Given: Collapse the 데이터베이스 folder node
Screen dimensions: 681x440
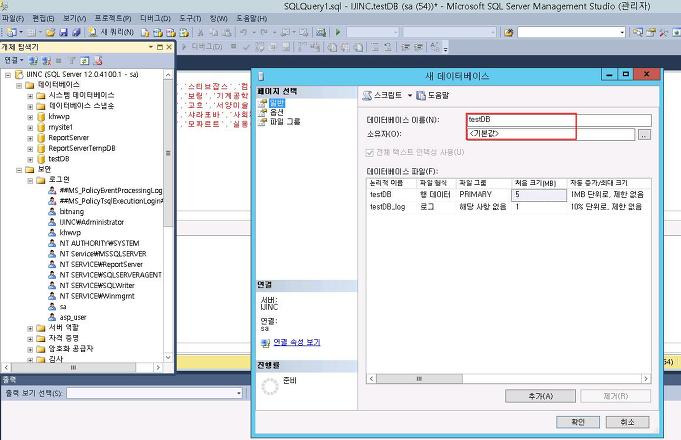Looking at the screenshot, I should [x=19, y=85].
